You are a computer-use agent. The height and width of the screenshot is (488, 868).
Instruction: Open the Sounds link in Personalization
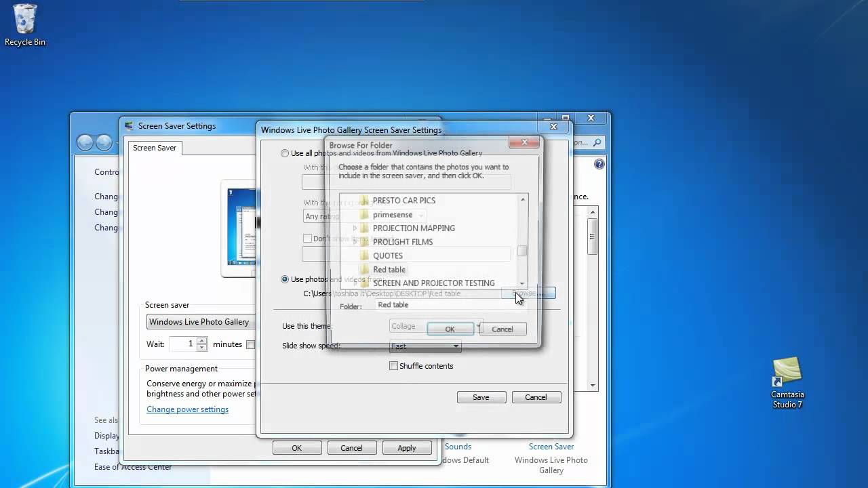(x=458, y=447)
